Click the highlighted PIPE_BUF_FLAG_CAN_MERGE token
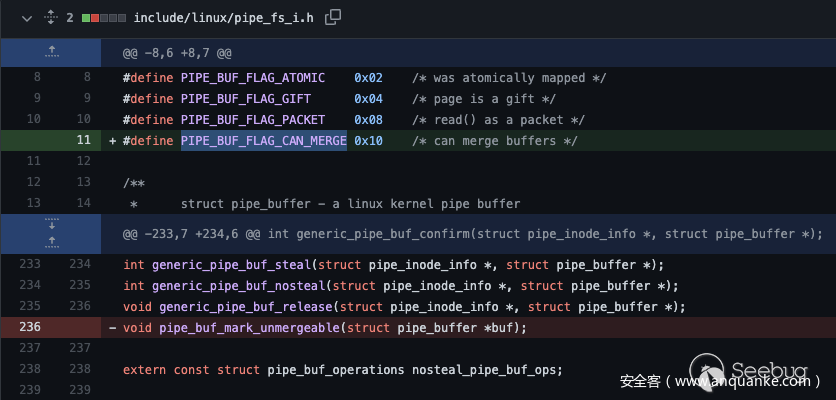Screen dimensions: 836x400 coord(263,141)
